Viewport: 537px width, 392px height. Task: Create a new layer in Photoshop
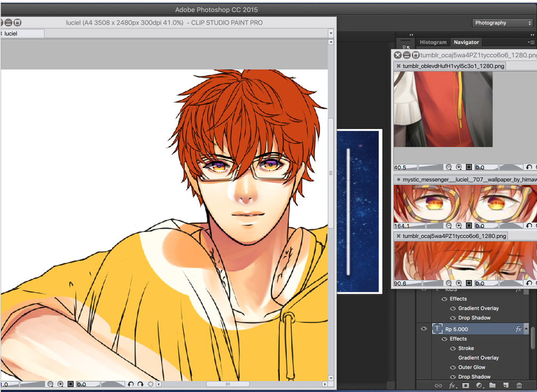(x=506, y=385)
